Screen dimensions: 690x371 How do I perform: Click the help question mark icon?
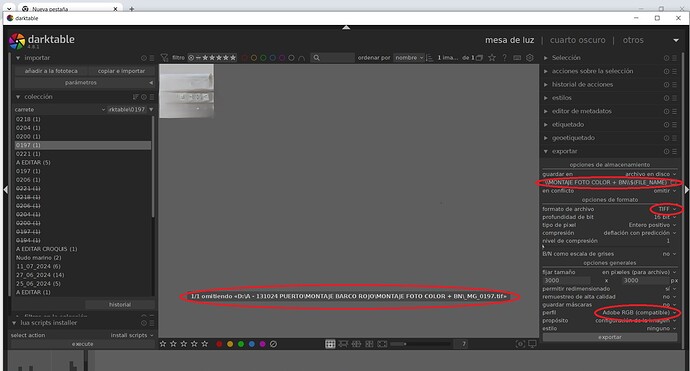pos(504,58)
